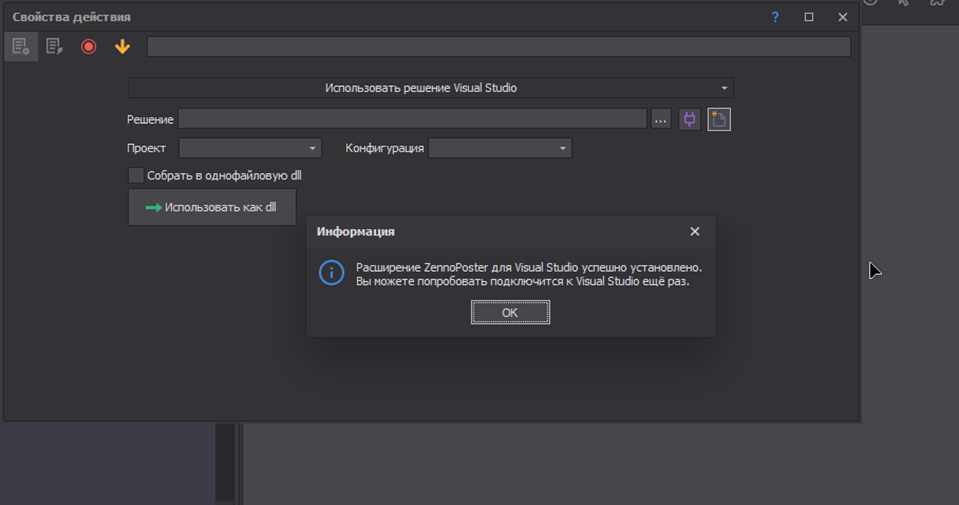Click the first toolbar icon with document gear
The image size is (959, 505).
(x=20, y=46)
